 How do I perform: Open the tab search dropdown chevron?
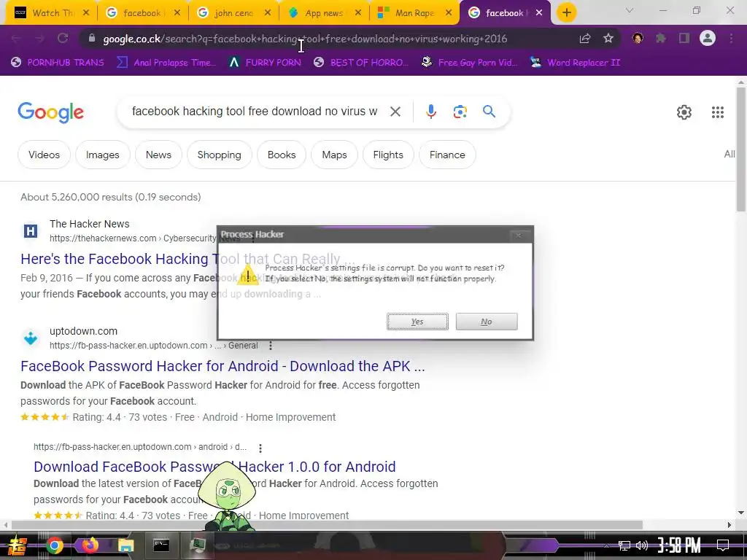pos(630,10)
